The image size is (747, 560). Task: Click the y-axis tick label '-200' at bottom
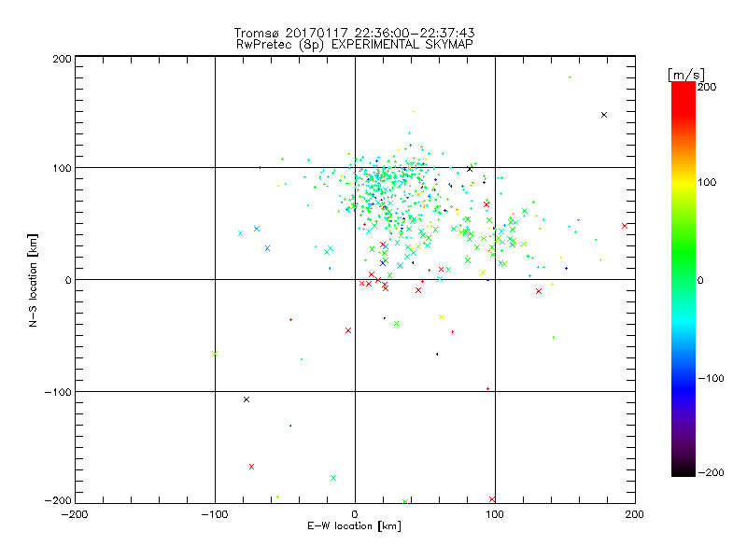58,501
